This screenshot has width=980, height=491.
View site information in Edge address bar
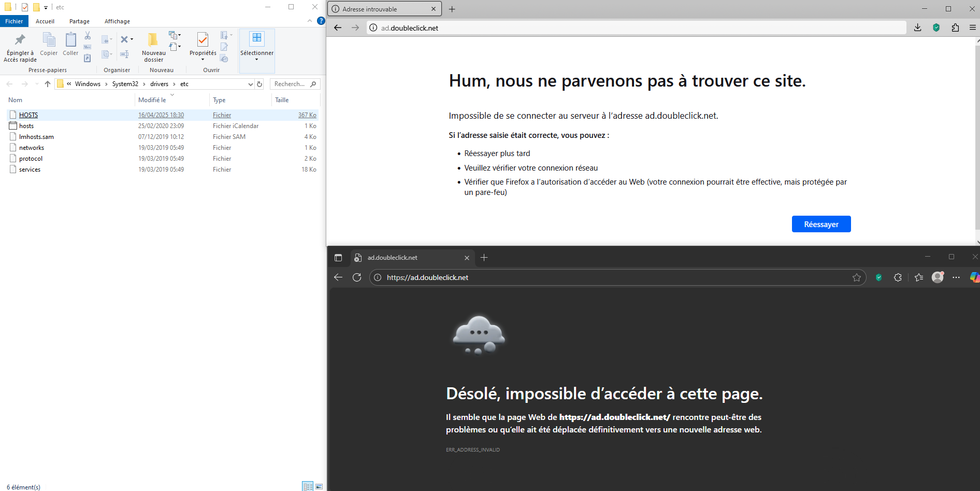(x=378, y=277)
